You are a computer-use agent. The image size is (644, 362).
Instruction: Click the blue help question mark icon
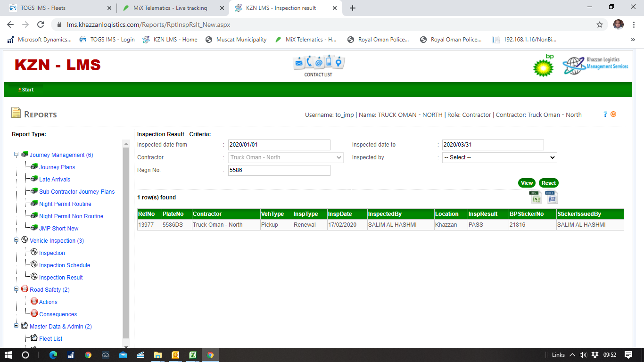pyautogui.click(x=605, y=114)
